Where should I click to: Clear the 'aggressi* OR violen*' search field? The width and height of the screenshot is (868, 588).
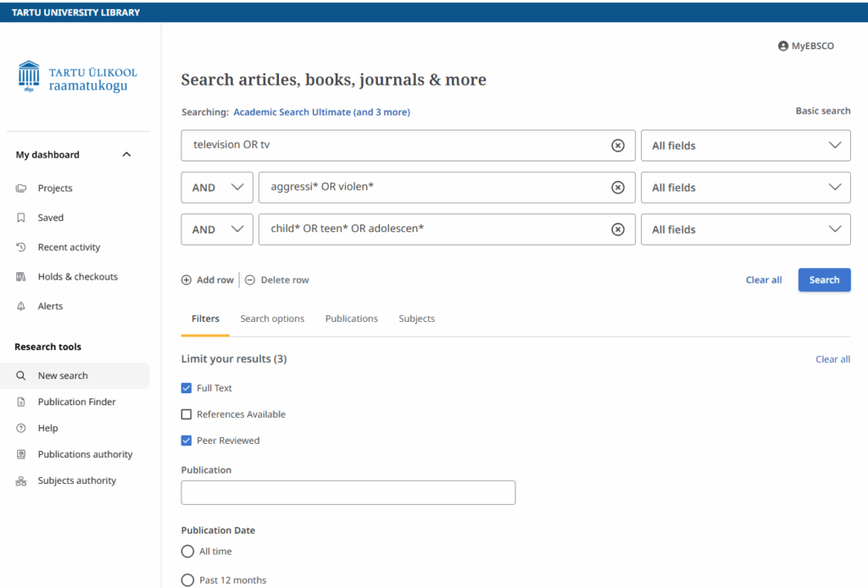point(618,187)
